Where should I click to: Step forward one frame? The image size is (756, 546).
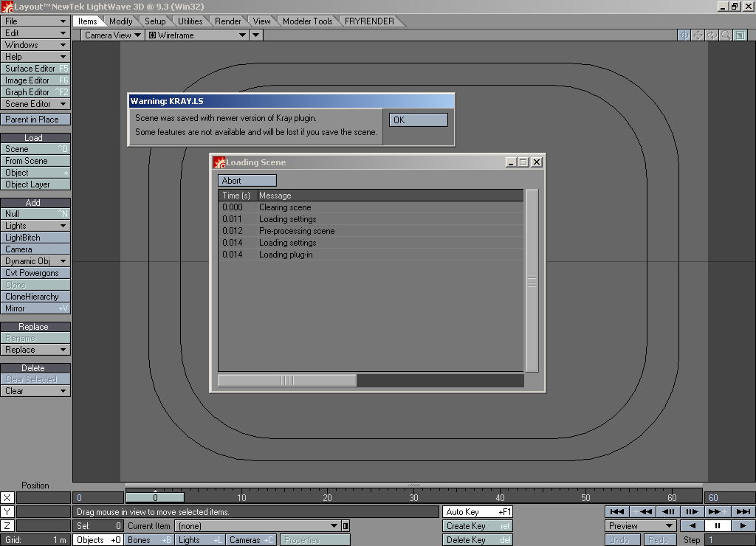pyautogui.click(x=693, y=512)
